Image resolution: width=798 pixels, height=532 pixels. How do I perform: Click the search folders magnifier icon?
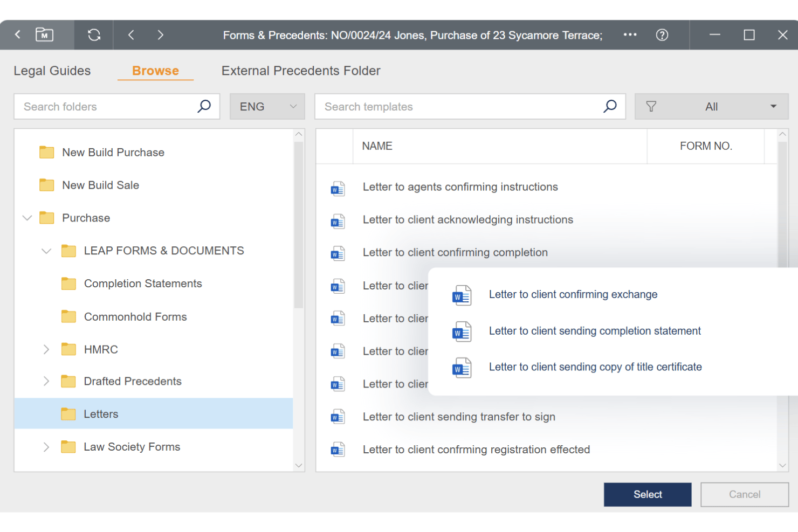click(204, 106)
